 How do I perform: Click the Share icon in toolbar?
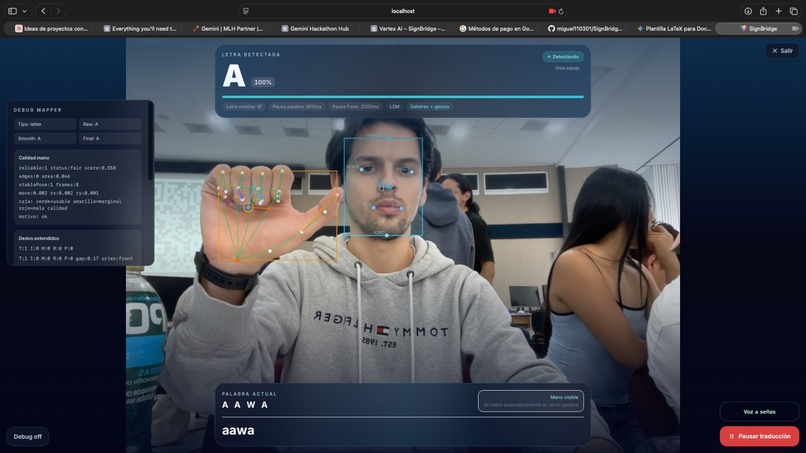763,11
